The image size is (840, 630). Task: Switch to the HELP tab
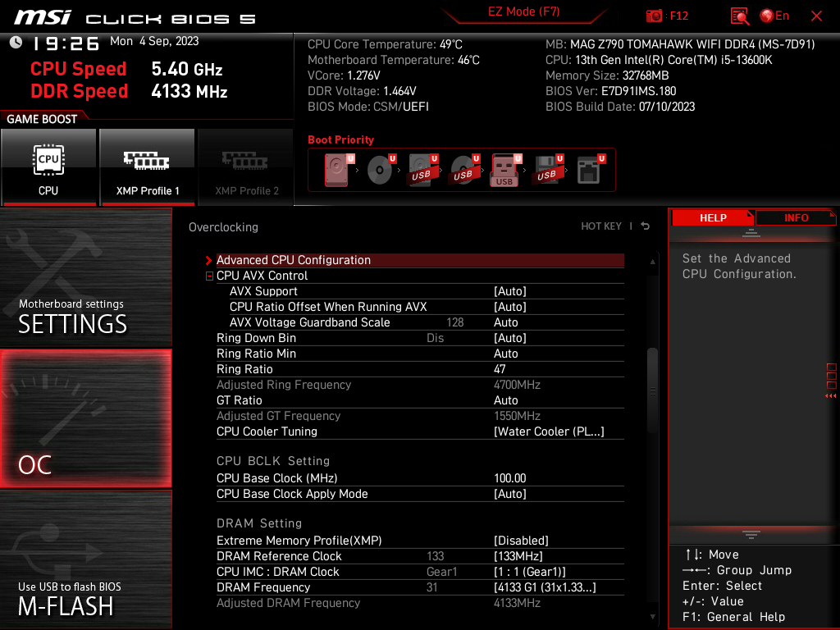click(713, 218)
